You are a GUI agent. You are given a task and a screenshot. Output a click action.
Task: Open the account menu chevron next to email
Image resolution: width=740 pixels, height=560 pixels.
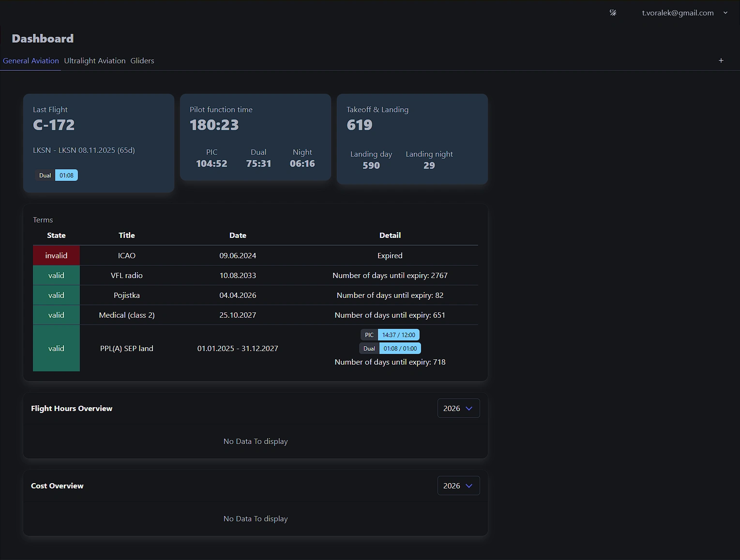click(x=725, y=13)
